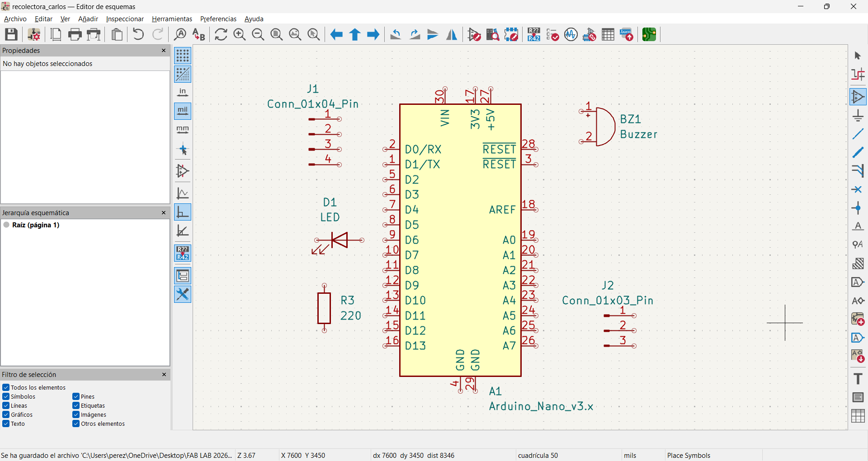Open Find and Replace

[x=198, y=34]
